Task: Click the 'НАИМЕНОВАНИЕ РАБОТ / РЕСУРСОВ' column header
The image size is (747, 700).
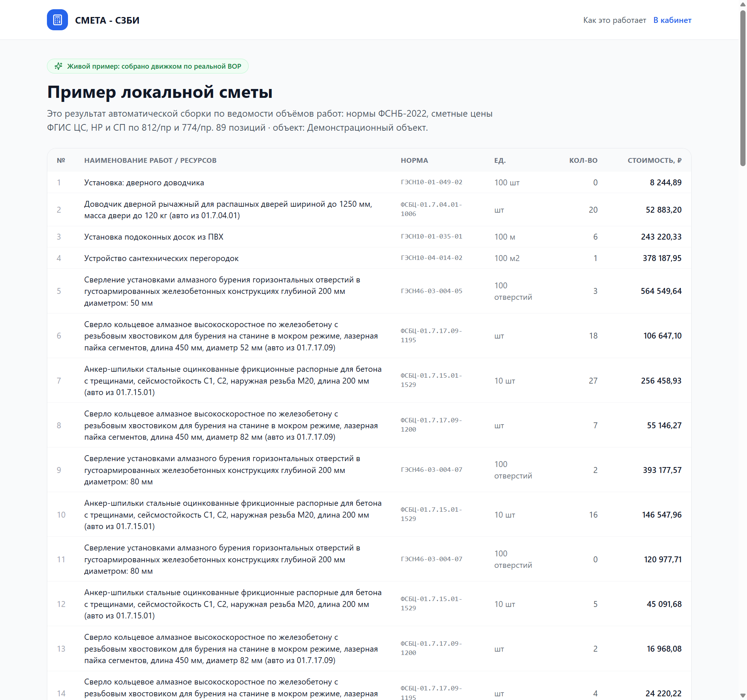Action: coord(150,160)
